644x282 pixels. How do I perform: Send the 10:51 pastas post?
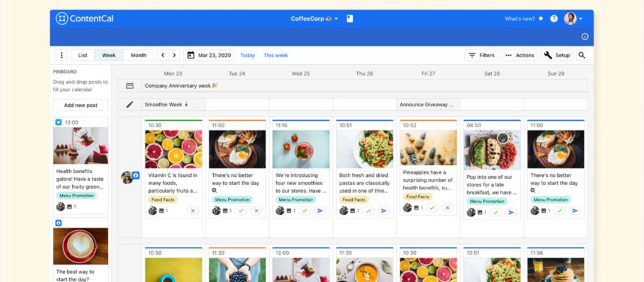pos(384,210)
